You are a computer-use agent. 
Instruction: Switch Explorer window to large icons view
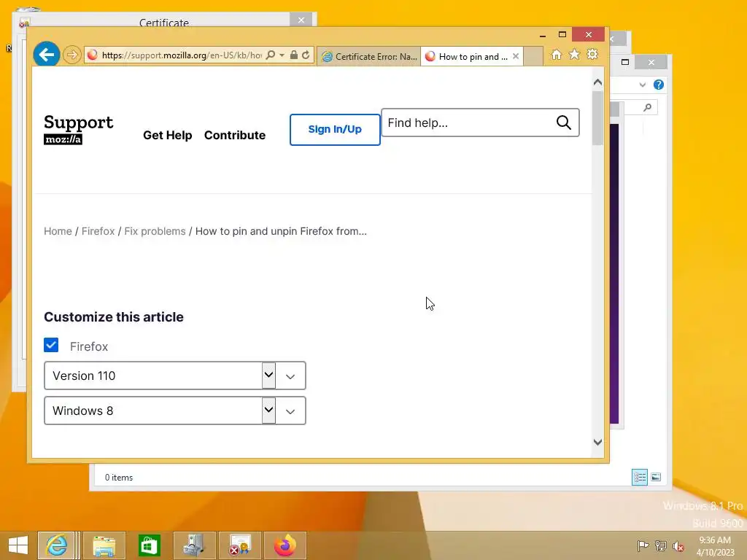click(656, 477)
